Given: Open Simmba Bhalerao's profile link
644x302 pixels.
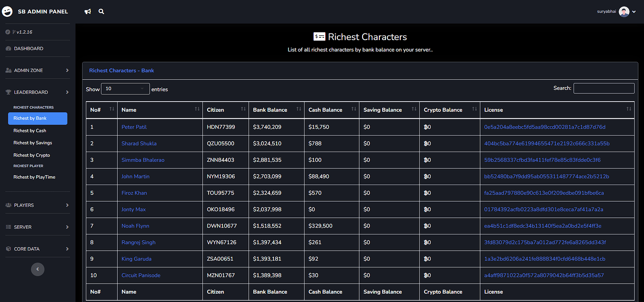Looking at the screenshot, I should [143, 160].
